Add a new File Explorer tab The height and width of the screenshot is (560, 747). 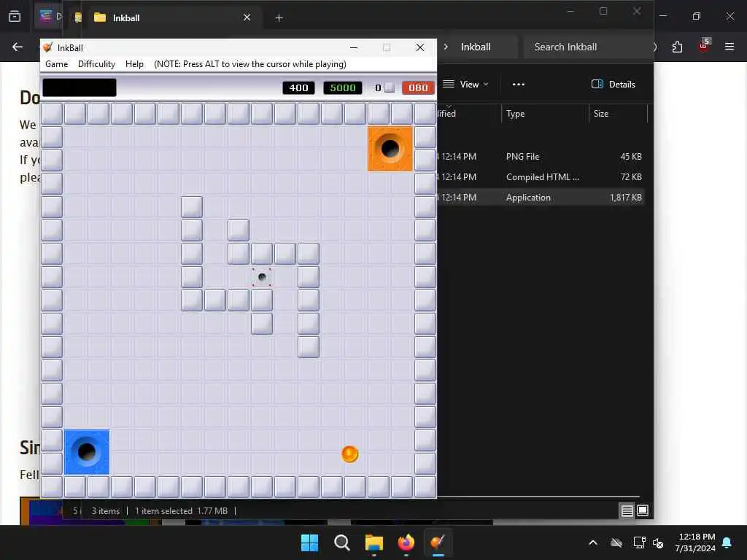[x=279, y=18]
